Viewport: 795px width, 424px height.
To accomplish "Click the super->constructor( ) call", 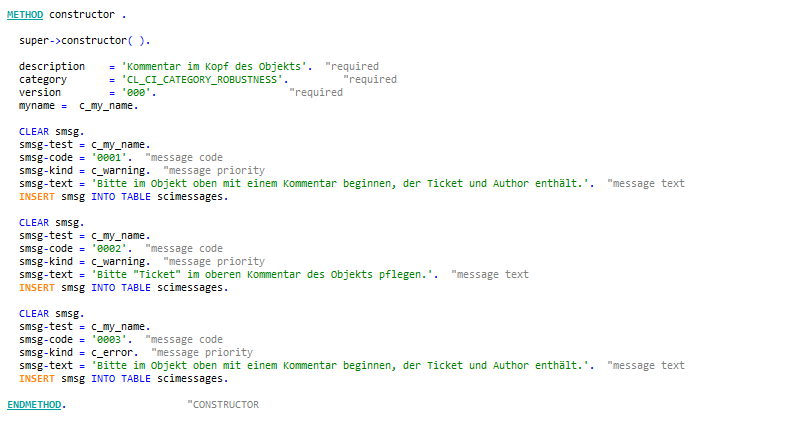I will click(85, 41).
